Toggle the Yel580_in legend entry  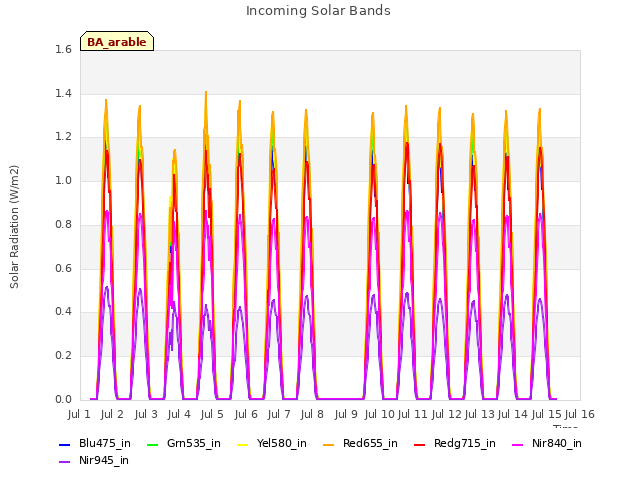272,443
